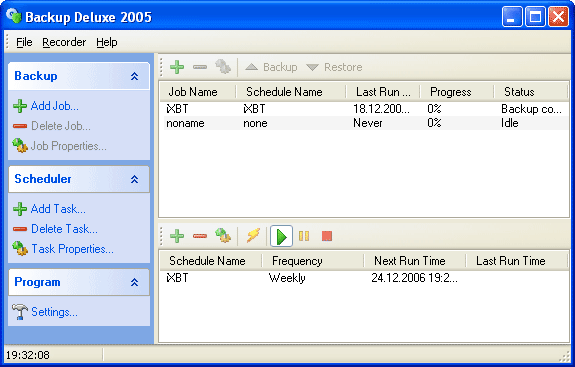Open schedule properties from scheduler toolbar icon
This screenshot has height=367, width=575.
pos(223,235)
